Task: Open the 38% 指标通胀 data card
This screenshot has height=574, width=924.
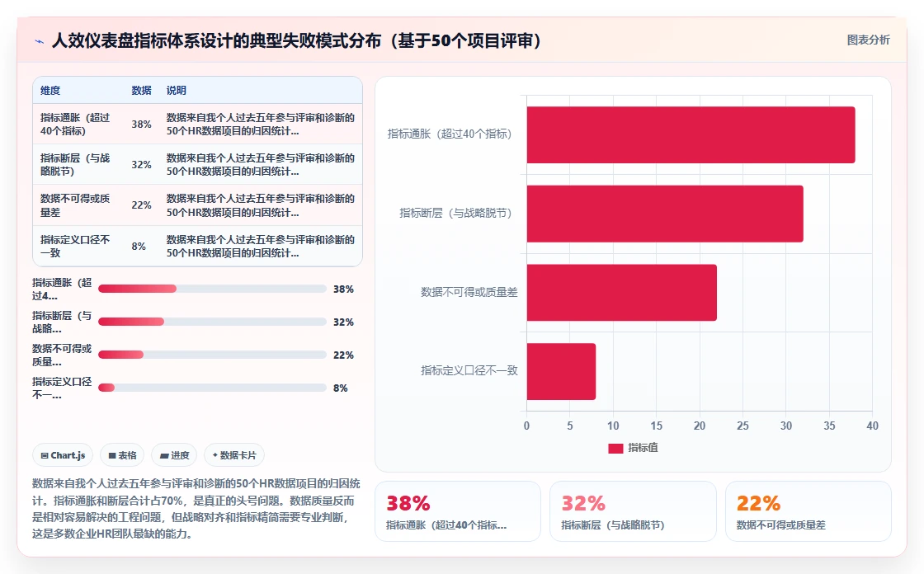Action: click(458, 511)
